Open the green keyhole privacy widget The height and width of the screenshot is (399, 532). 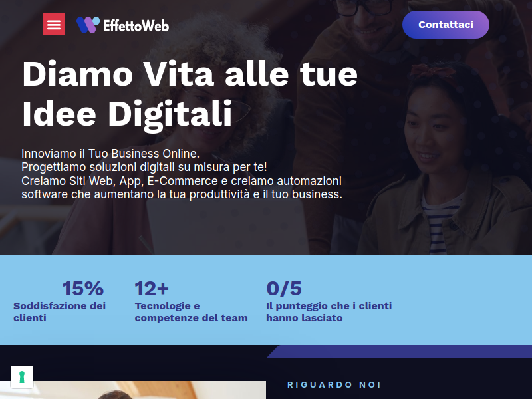tap(22, 377)
